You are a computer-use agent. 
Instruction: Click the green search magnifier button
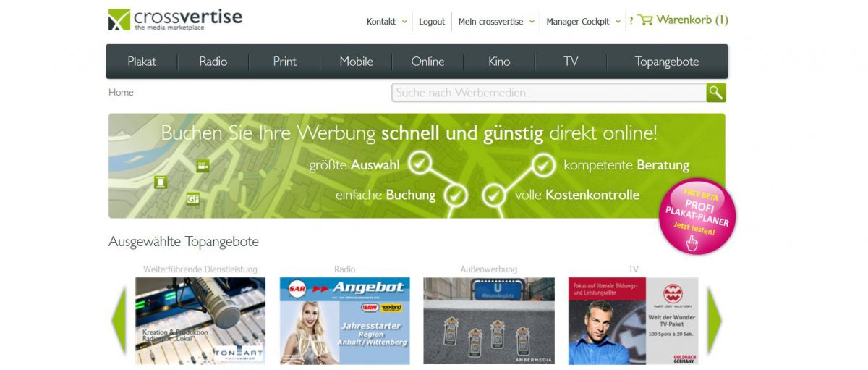(716, 93)
